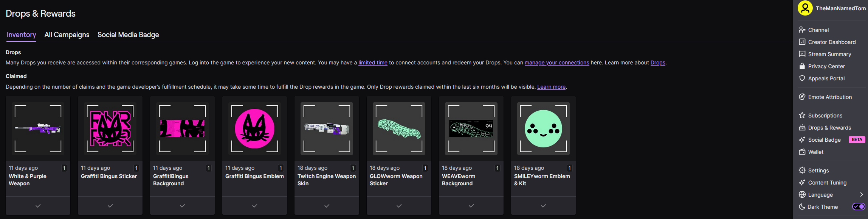868x219 pixels.
Task: Click the Appeals Portal shield icon
Action: tap(802, 78)
